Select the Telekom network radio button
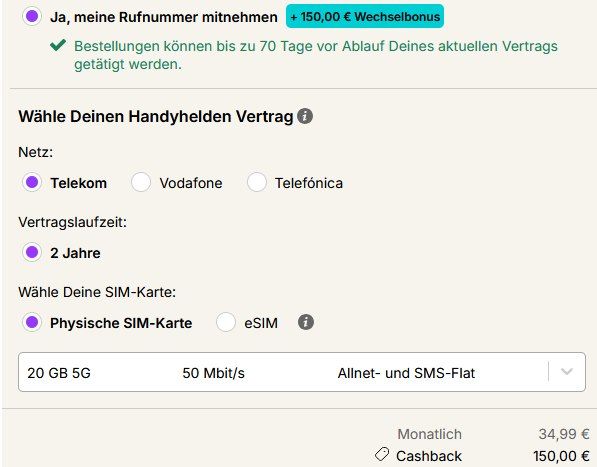Viewport: 597px width, 467px height. [32, 182]
